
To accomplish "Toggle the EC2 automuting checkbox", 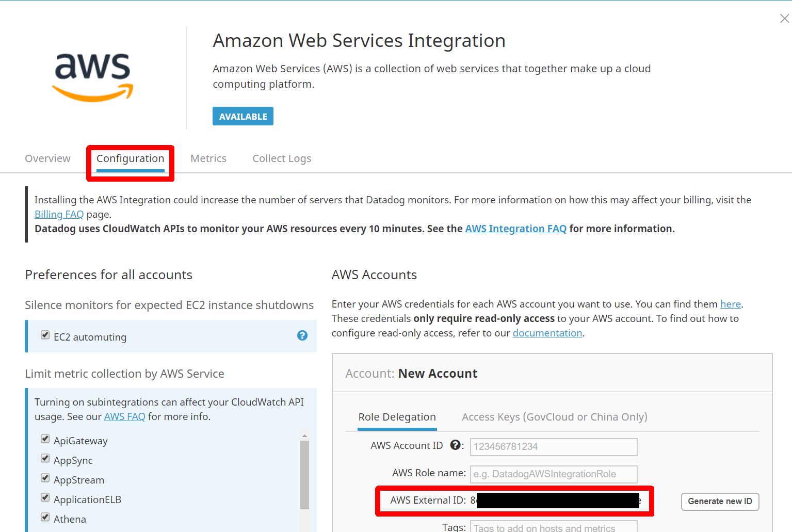I will click(45, 335).
